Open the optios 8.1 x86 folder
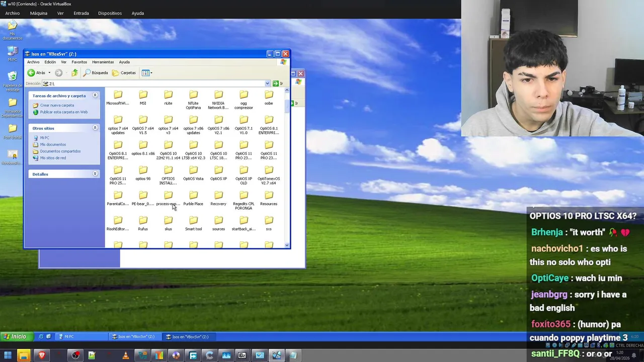 [143, 148]
